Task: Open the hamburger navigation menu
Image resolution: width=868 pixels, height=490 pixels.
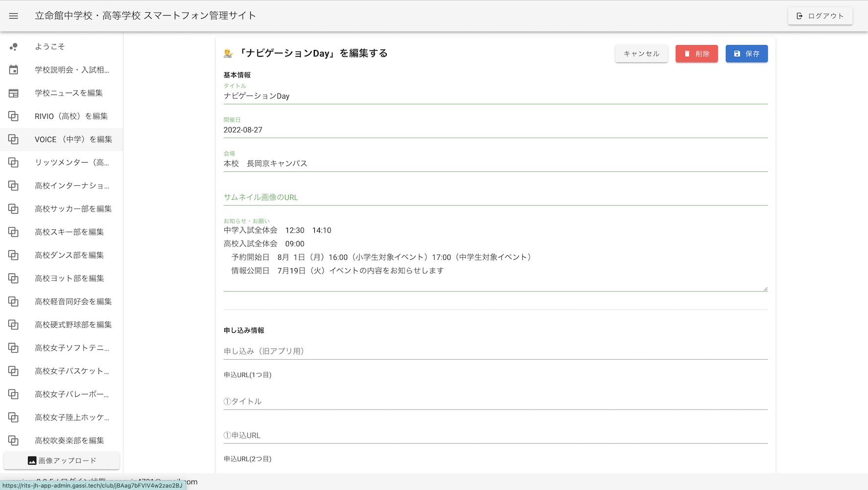Action: point(14,16)
